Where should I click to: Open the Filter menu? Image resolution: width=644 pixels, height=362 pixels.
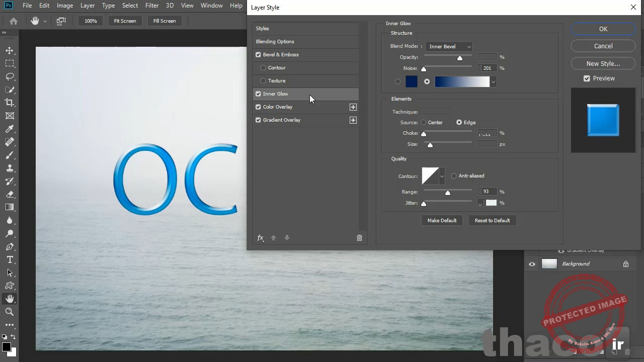tap(152, 6)
